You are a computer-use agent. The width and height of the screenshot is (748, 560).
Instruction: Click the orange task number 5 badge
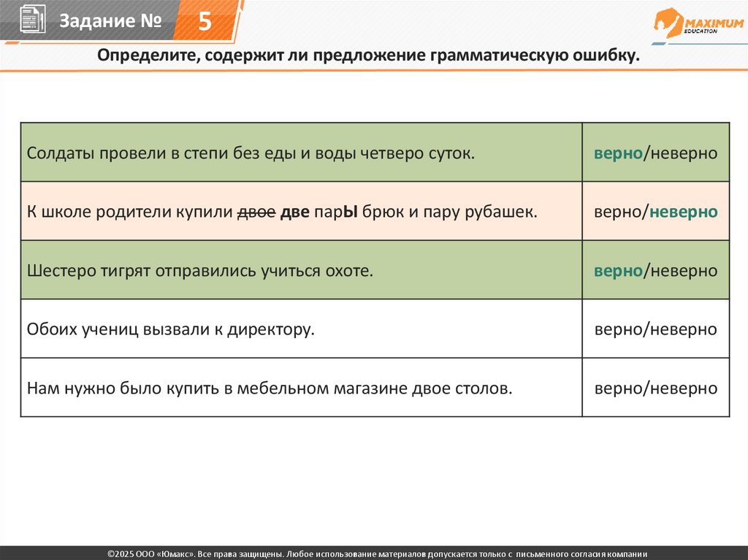pos(205,20)
